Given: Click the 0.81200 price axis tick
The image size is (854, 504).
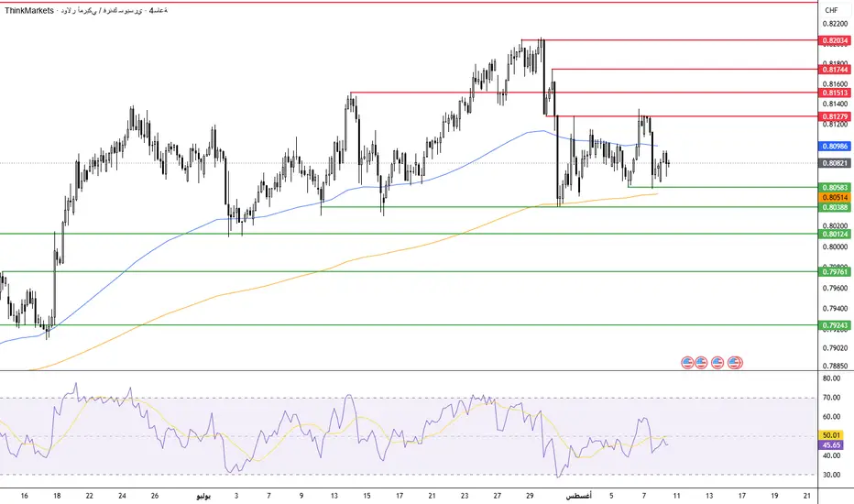Looking at the screenshot, I should (835, 125).
